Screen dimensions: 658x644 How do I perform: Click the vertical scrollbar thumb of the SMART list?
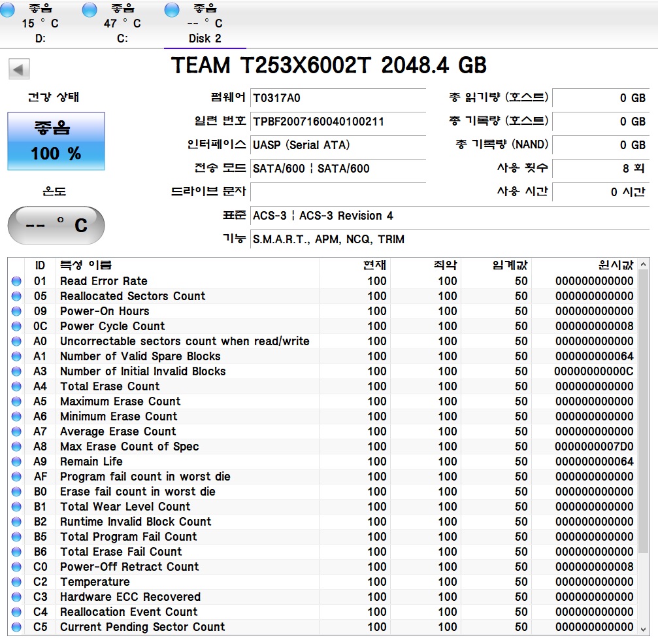[x=644, y=411]
